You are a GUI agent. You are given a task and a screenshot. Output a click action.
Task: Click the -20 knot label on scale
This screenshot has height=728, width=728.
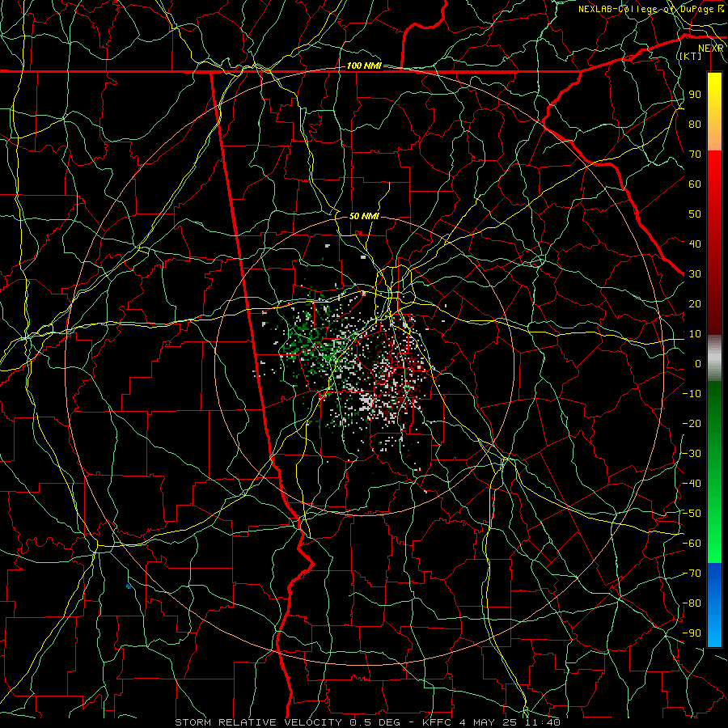pyautogui.click(x=692, y=423)
